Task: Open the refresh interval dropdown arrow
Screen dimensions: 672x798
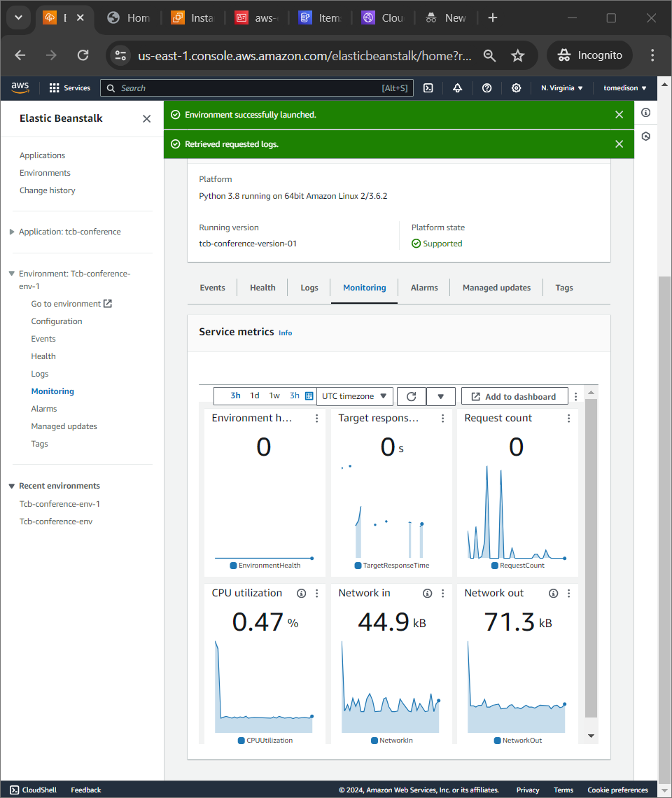Action: click(440, 396)
